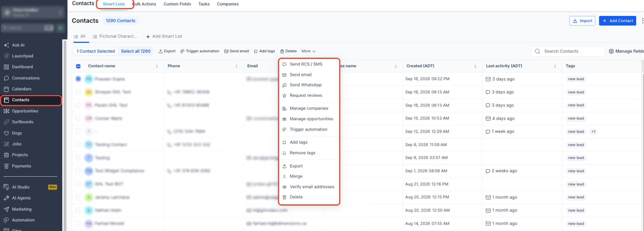Click the Search Contacts field
Image resolution: width=644 pixels, height=231 pixels.
568,51
